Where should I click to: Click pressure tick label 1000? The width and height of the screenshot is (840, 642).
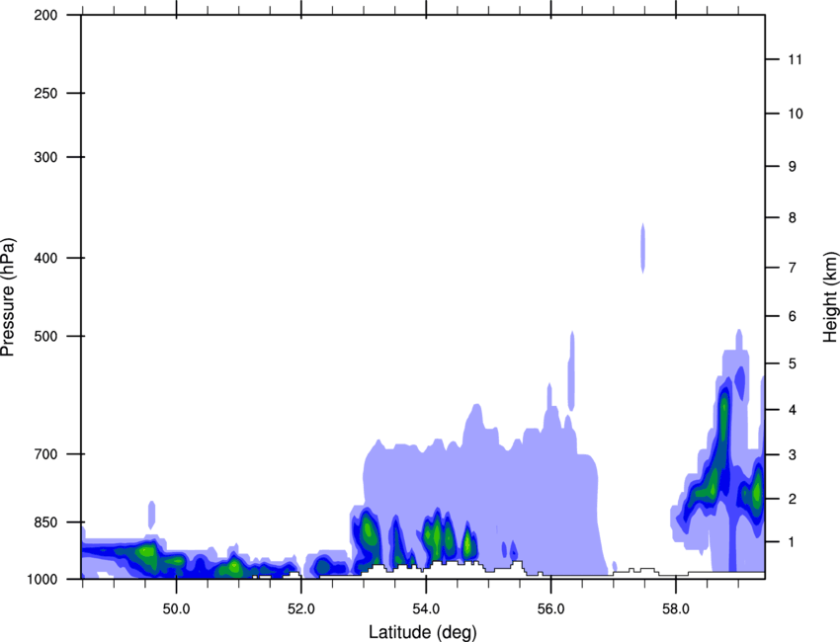(42, 580)
